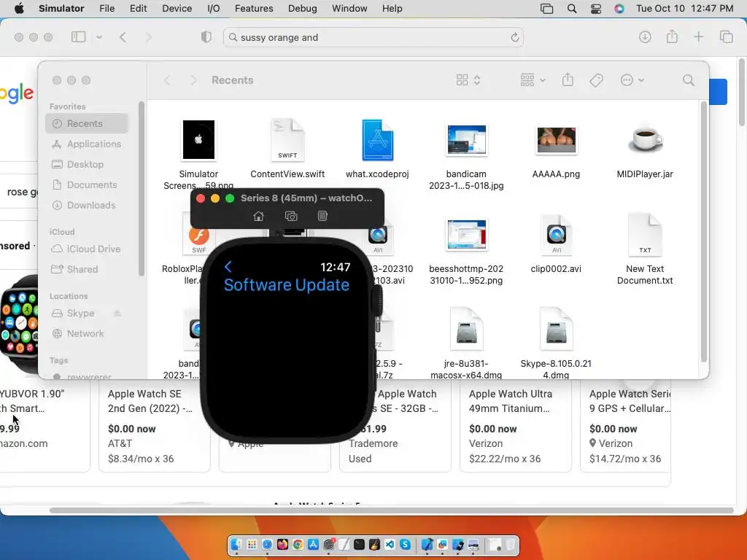Open a new Safari tab
The image size is (747, 560).
click(x=698, y=36)
